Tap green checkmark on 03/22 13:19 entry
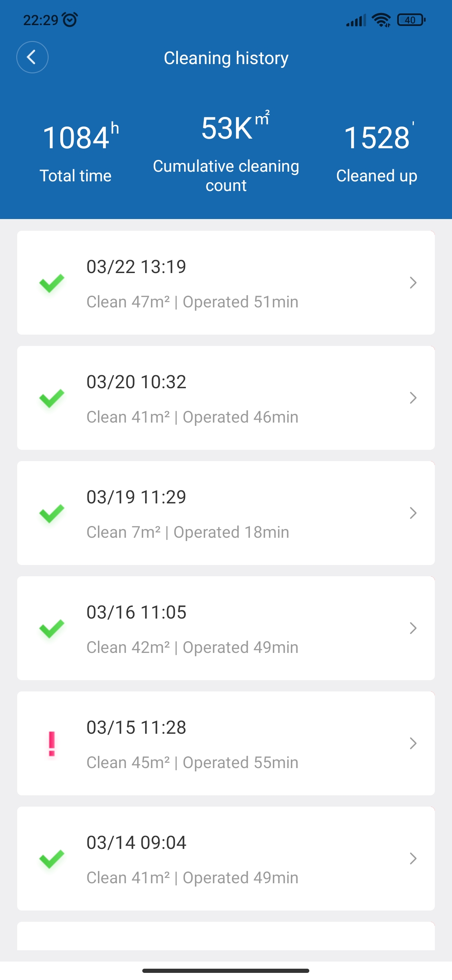The height and width of the screenshot is (980, 452). click(x=51, y=283)
